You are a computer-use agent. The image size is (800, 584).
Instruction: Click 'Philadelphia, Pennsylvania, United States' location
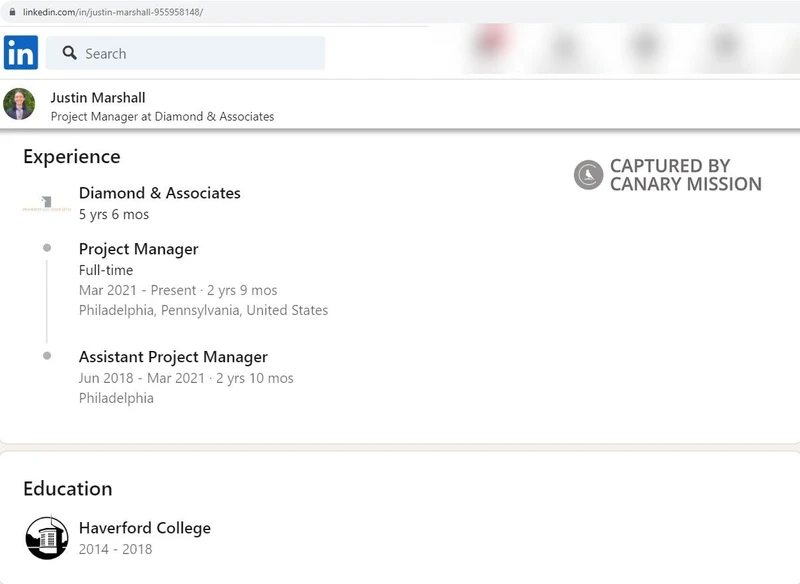tap(204, 310)
